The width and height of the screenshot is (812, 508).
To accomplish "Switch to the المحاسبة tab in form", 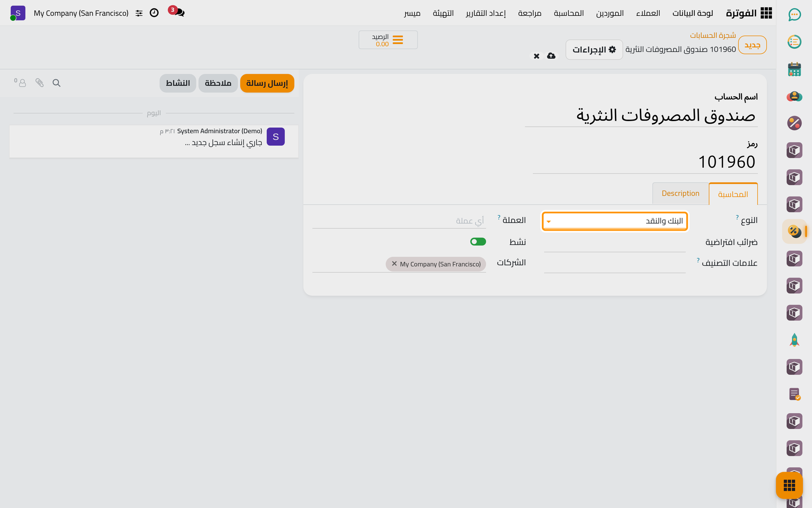I will (733, 194).
